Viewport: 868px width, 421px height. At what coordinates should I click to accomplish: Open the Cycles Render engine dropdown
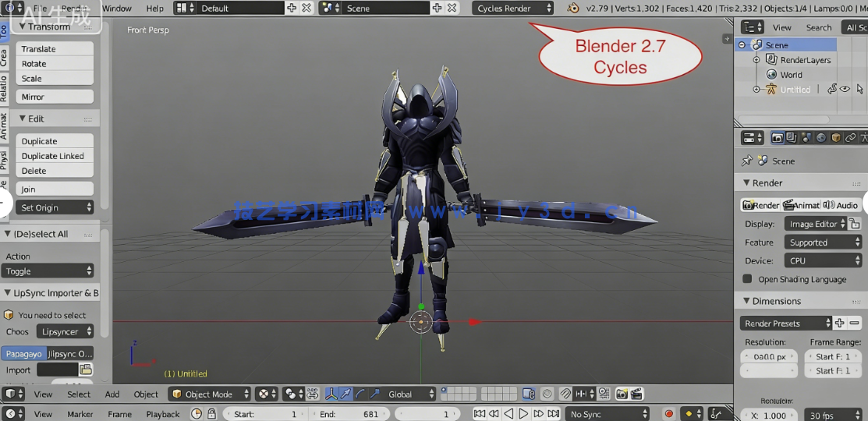click(512, 9)
